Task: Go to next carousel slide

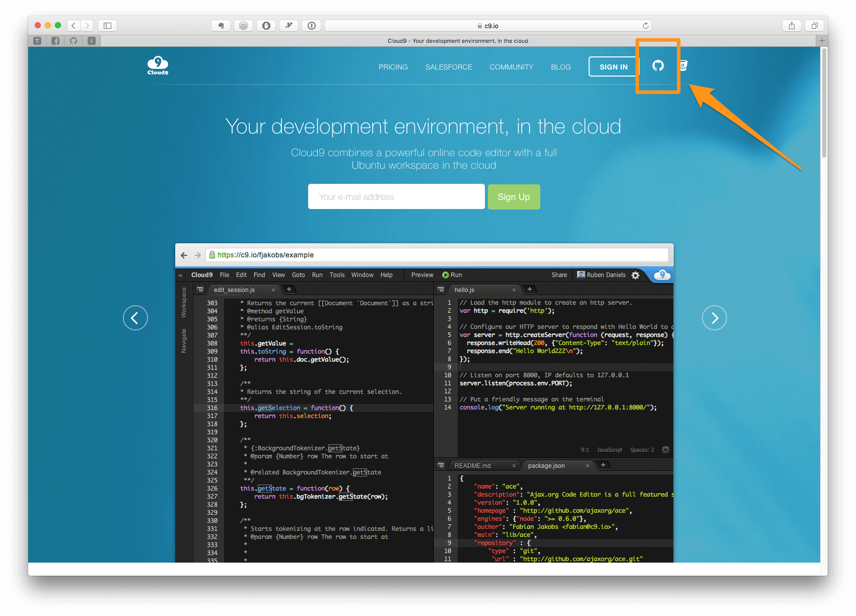Action: 714,318
